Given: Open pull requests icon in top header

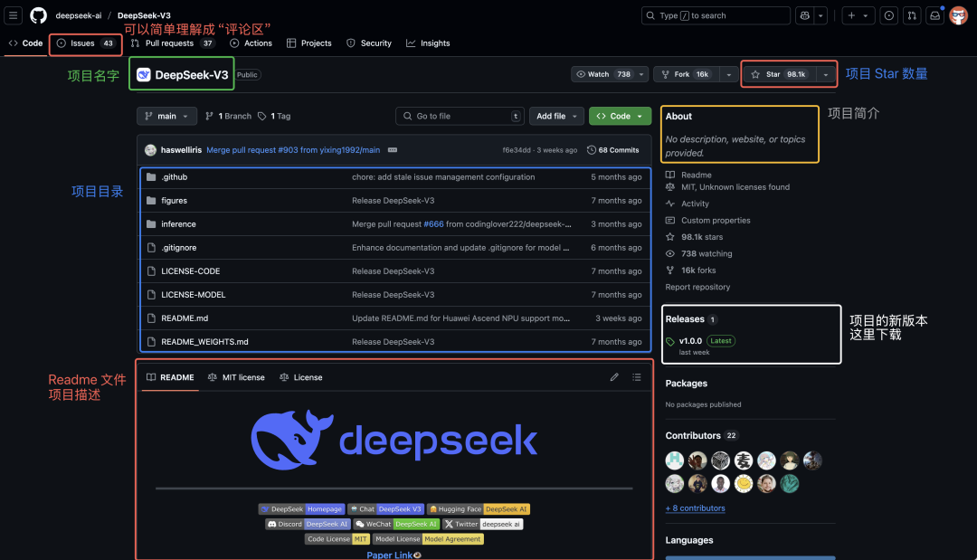Looking at the screenshot, I should [x=912, y=15].
